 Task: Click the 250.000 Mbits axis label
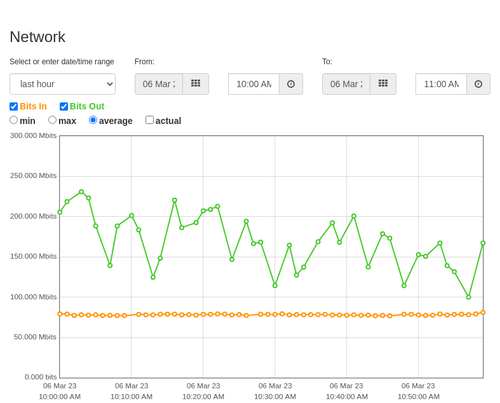coord(33,176)
